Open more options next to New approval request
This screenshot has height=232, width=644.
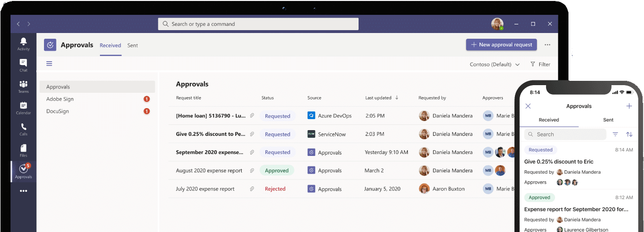pos(547,44)
